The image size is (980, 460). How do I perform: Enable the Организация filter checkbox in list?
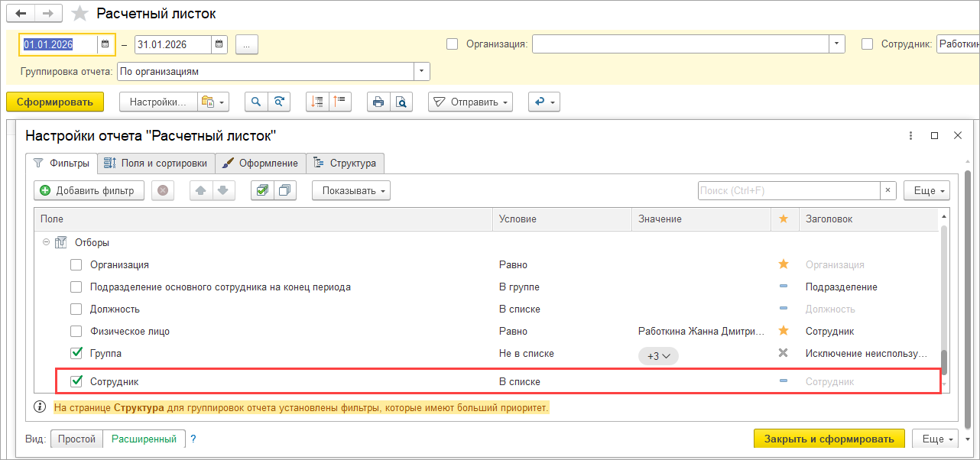[76, 265]
